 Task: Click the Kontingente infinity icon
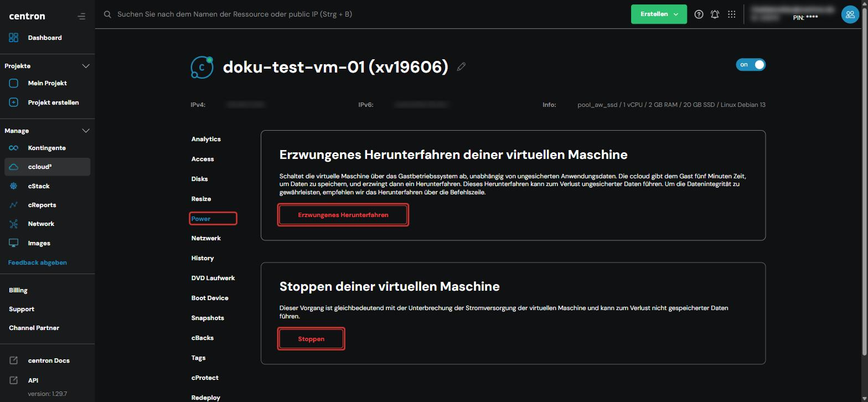(x=14, y=148)
